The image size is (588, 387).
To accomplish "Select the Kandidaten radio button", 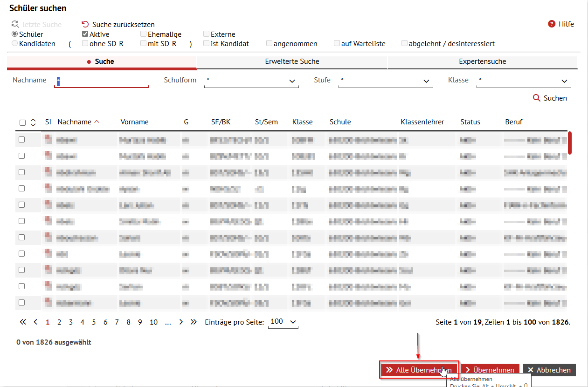I will tap(14, 43).
